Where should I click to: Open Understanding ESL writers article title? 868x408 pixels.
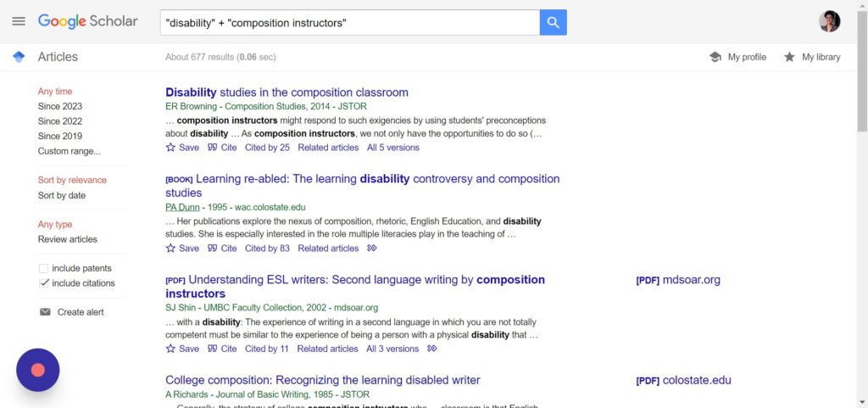[355, 287]
